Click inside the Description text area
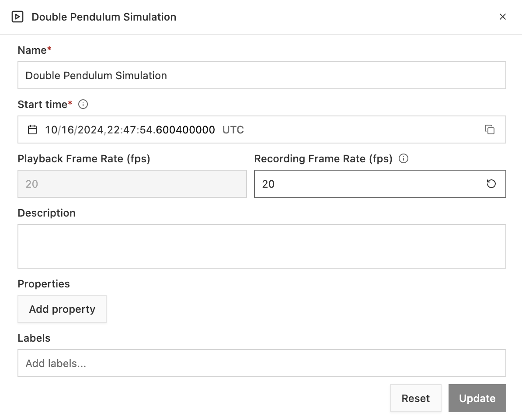522x420 pixels. point(261,246)
